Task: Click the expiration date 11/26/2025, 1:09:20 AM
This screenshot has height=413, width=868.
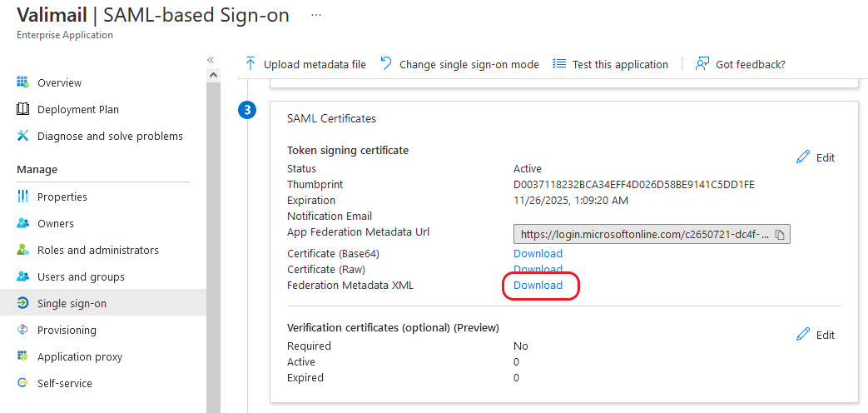Action: 571,201
